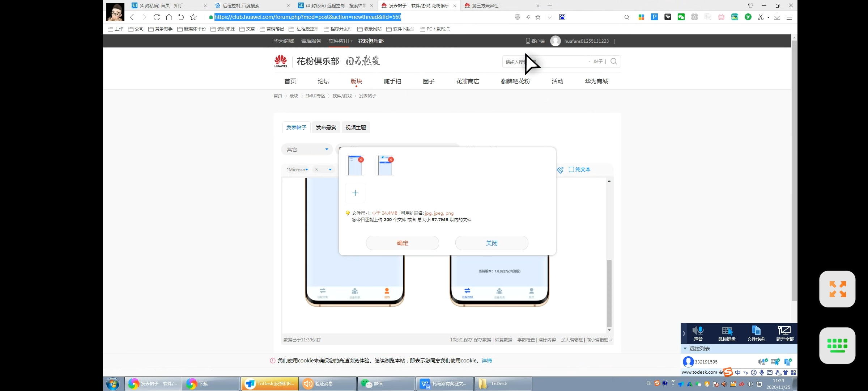Open the mouse and keyboard (鼠标键盘) control

tap(727, 333)
